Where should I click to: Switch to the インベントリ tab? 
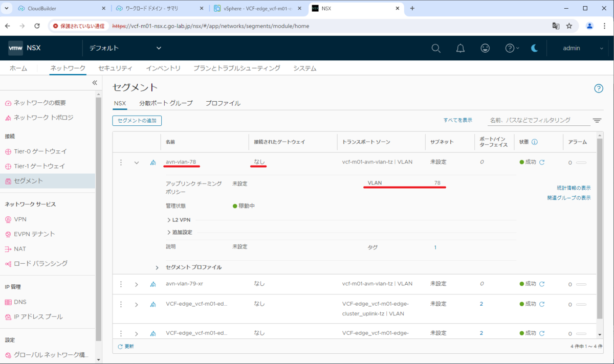click(x=163, y=68)
